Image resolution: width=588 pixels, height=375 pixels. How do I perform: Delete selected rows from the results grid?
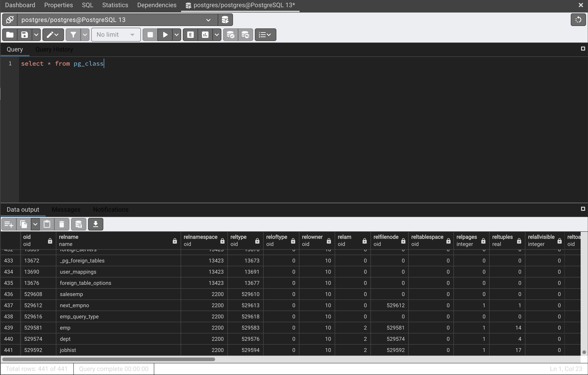click(62, 224)
